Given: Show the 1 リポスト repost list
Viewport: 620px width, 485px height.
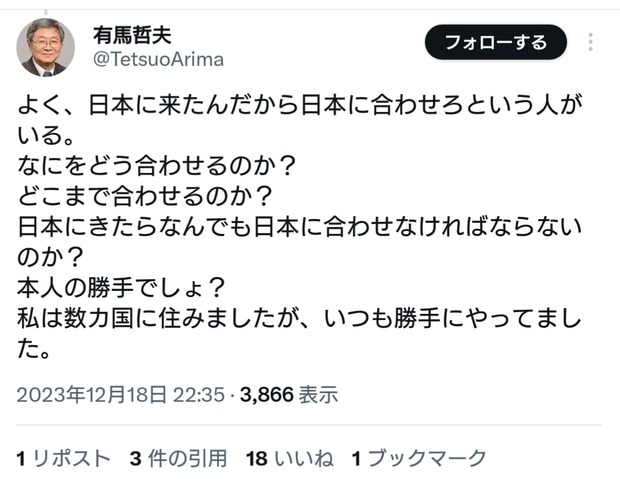Looking at the screenshot, I should tap(64, 458).
